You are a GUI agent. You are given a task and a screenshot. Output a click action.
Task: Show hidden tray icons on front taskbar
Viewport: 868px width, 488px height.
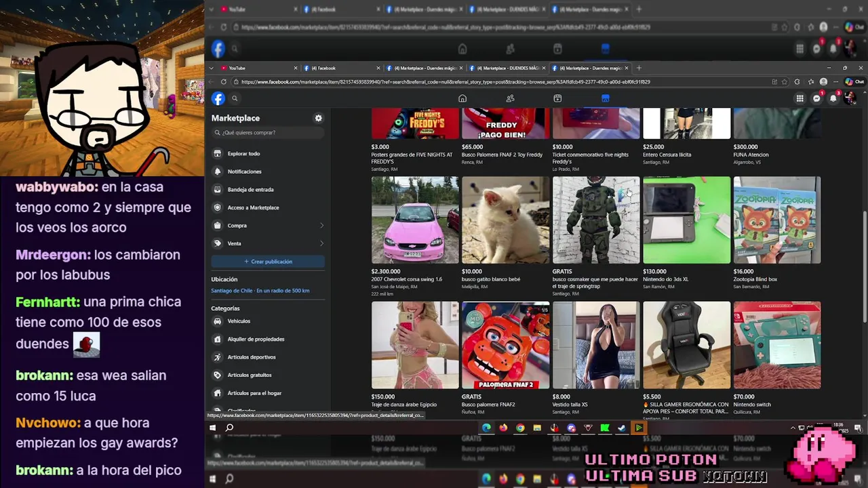click(793, 428)
